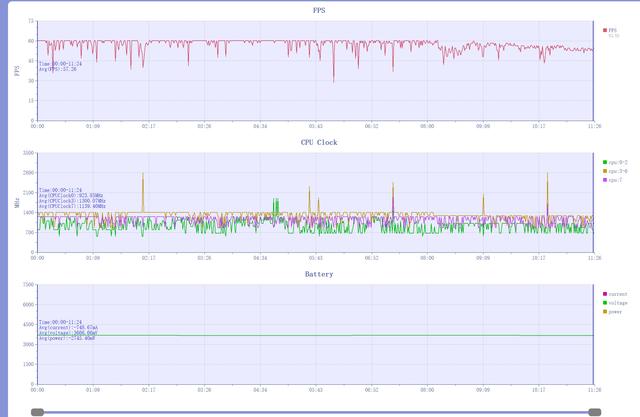This screenshot has width=640, height=417.
Task: Click the left handle of the time range slider
Action: click(x=37, y=411)
